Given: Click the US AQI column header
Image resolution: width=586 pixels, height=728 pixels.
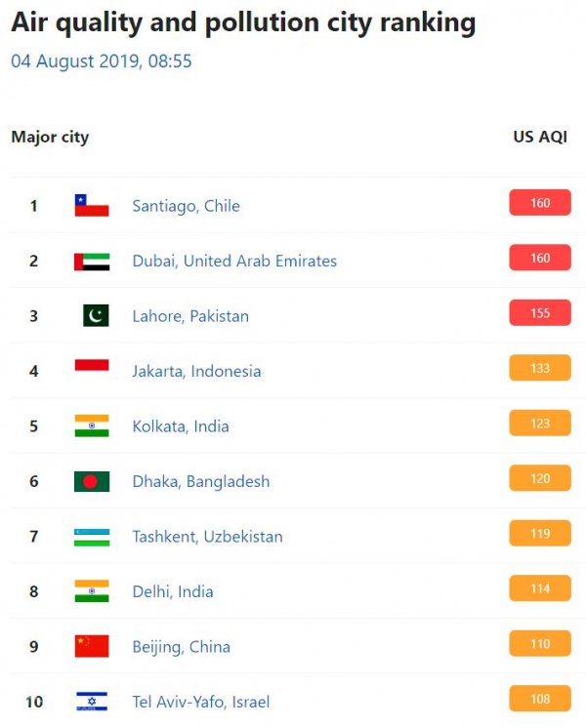Looking at the screenshot, I should 540,137.
